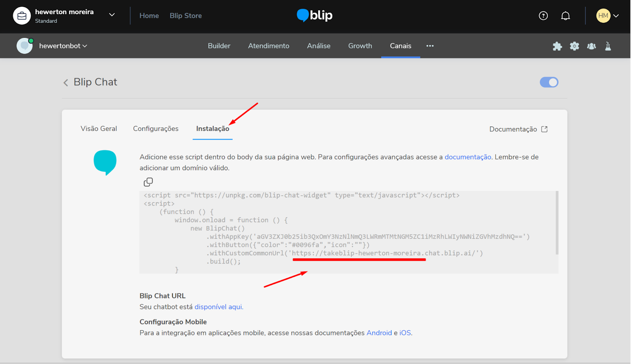The width and height of the screenshot is (631, 364).
Task: Open the more options ellipsis menu
Action: point(430,46)
